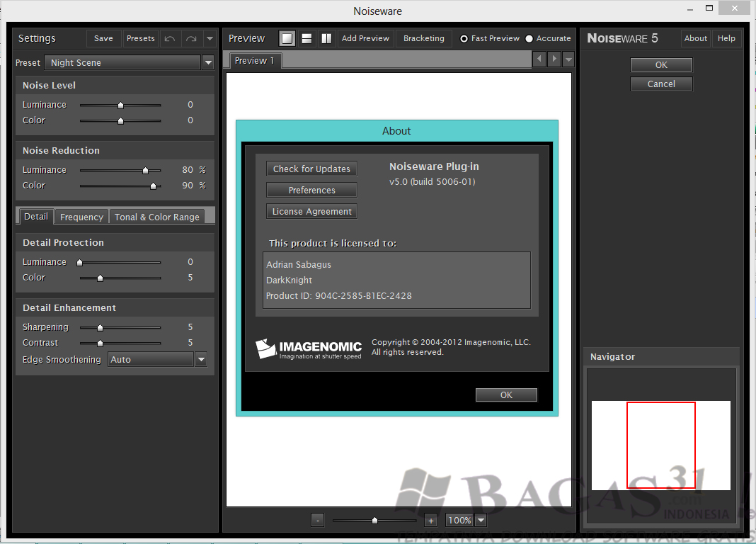
Task: Switch to the Detail tab
Action: (36, 217)
